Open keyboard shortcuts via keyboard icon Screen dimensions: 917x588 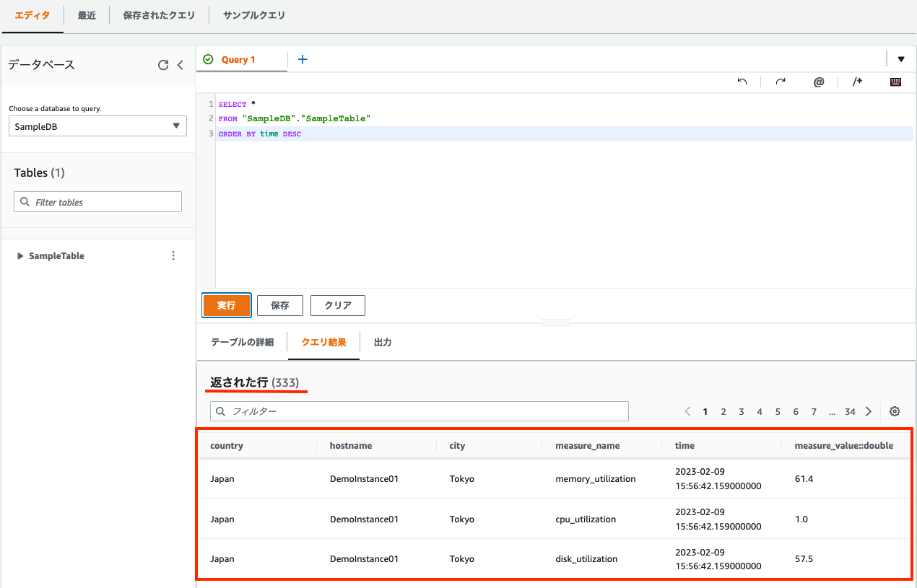point(895,82)
